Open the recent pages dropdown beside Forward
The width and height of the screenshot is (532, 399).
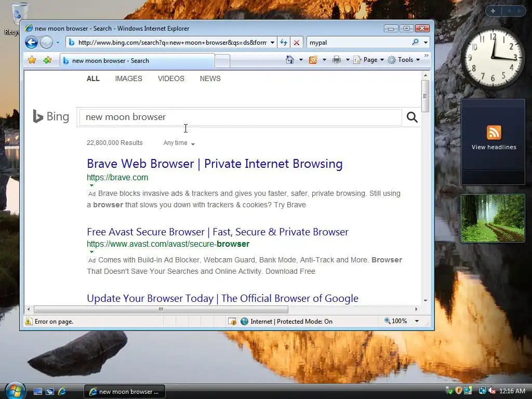[x=58, y=43]
